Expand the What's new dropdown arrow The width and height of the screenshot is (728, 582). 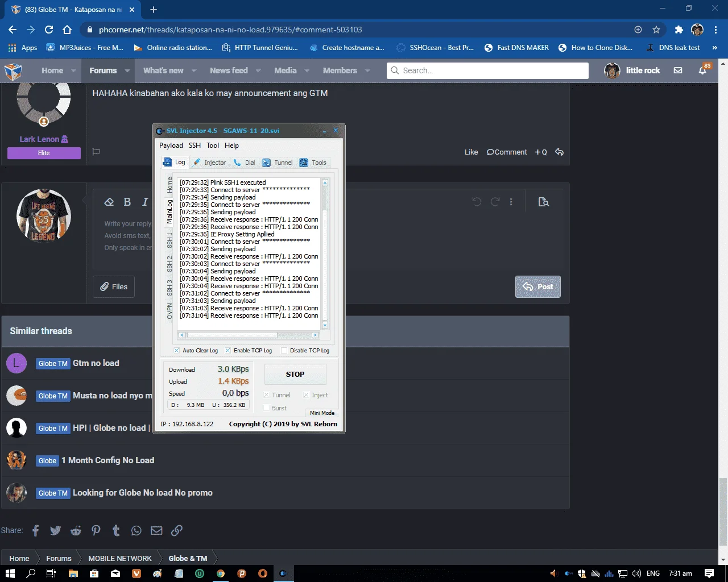(x=194, y=71)
